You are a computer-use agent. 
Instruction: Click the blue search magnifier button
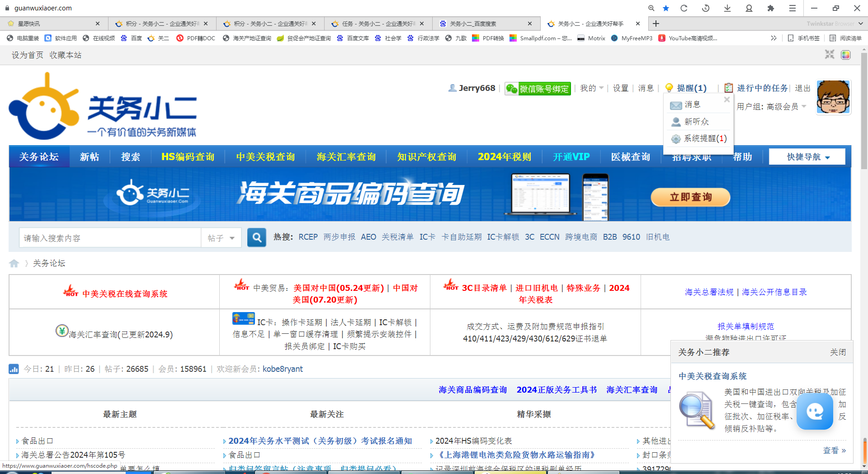256,237
